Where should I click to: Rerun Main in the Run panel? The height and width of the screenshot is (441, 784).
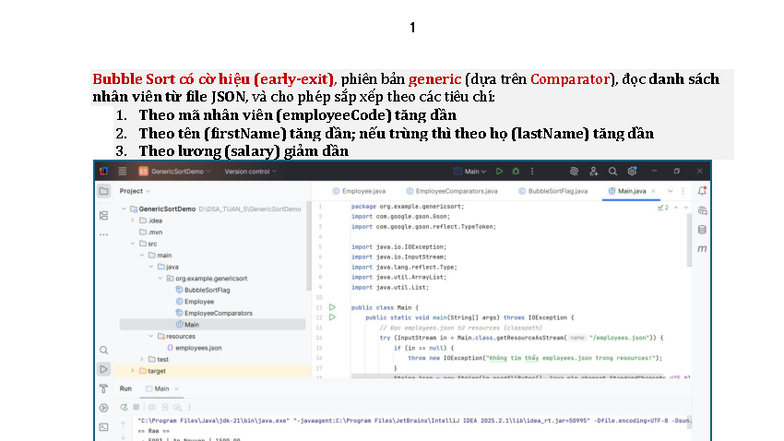[126, 407]
